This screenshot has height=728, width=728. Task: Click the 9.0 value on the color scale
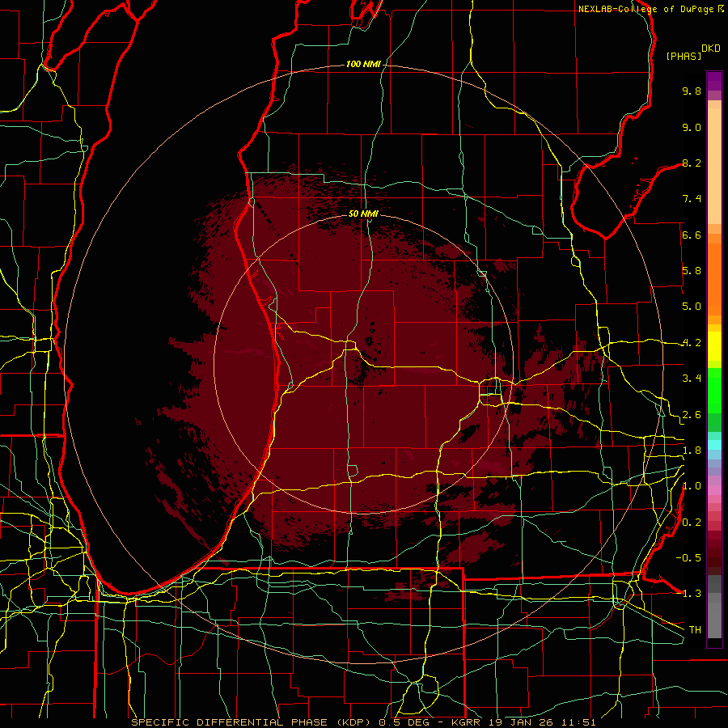(692, 127)
